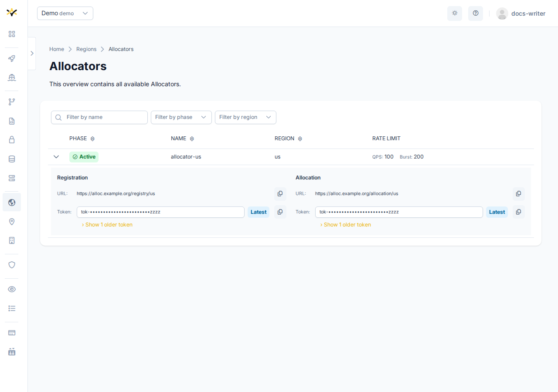
Task: Click the Allocation section heading
Action: [x=308, y=178]
